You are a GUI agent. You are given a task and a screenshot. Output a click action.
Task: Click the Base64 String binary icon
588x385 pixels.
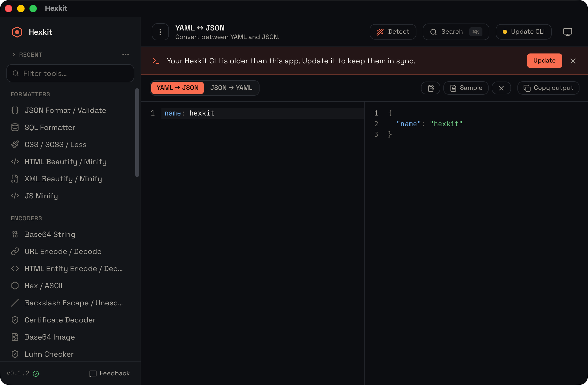point(15,234)
